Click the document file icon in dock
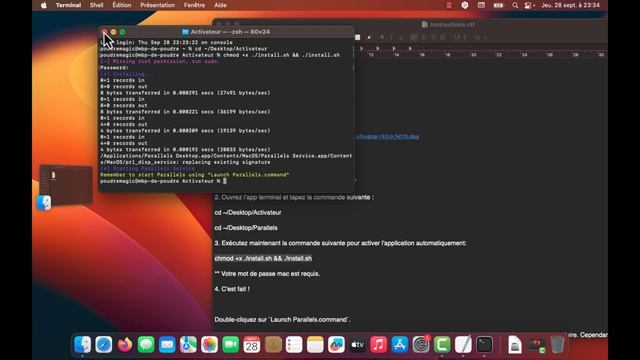 515,345
